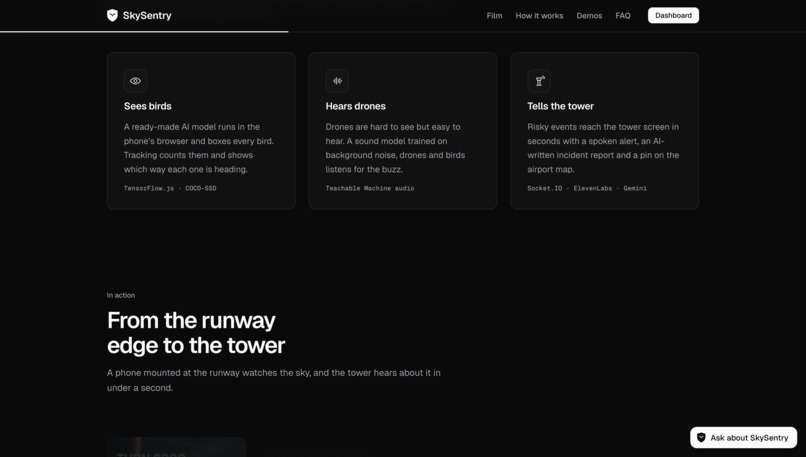This screenshot has height=457, width=806.
Task: Click the From the runway edge heading
Action: click(x=196, y=333)
